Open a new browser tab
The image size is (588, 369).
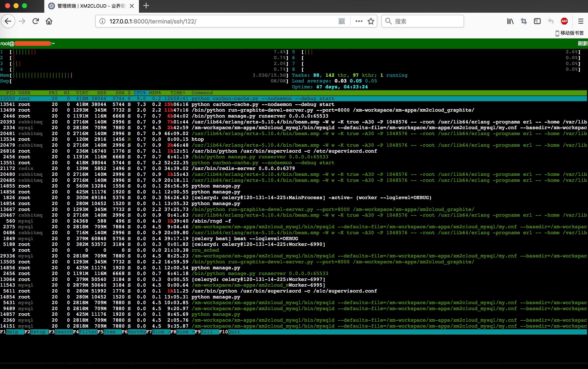[146, 6]
